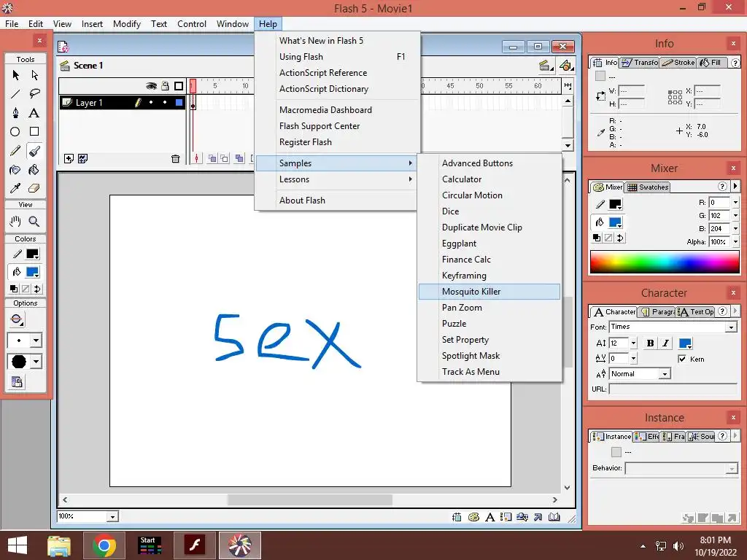
Task: Open the brush shape dropdown
Action: pyautogui.click(x=36, y=362)
